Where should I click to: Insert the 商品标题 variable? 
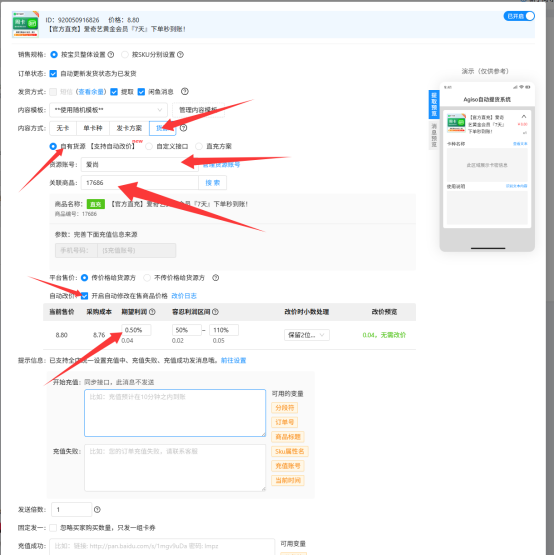[288, 437]
